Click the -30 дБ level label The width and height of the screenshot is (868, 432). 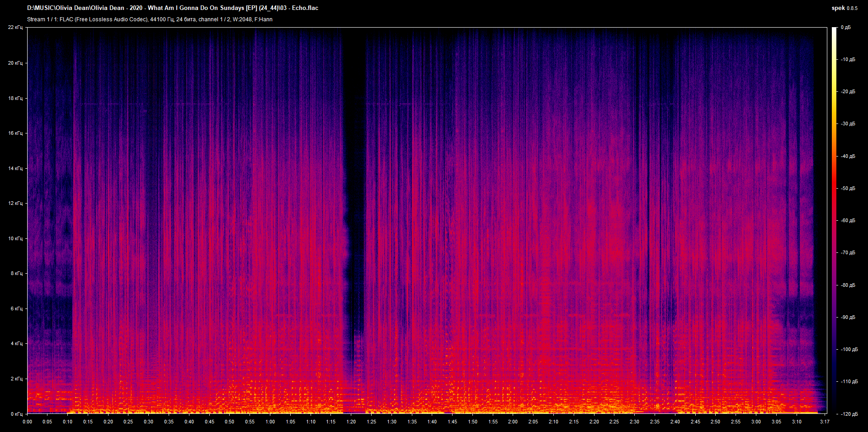coord(848,124)
